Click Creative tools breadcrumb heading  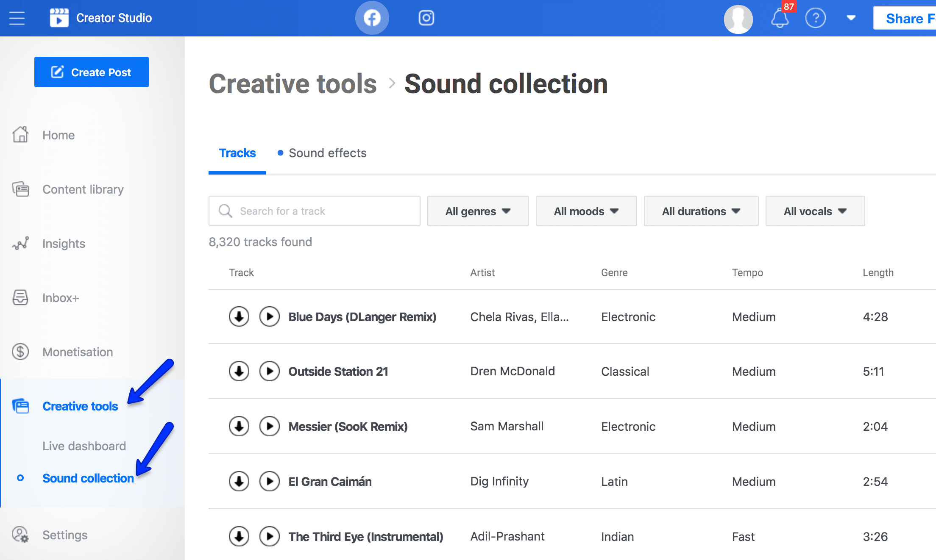click(x=292, y=83)
